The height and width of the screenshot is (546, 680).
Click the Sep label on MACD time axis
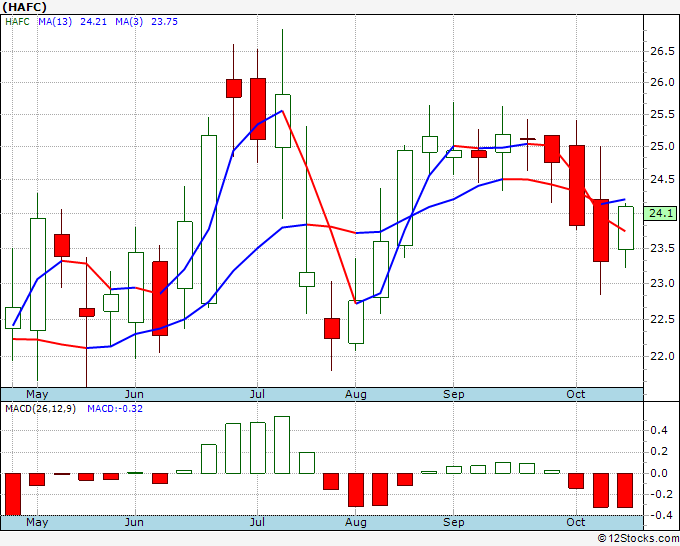click(454, 522)
